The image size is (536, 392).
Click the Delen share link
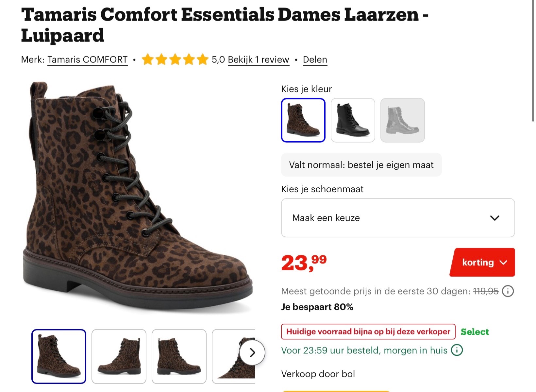315,60
